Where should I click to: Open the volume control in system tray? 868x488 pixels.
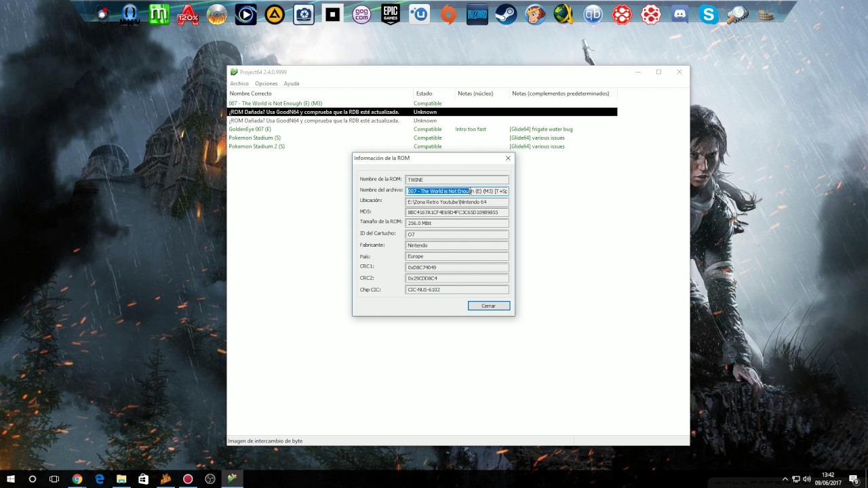coord(806,479)
